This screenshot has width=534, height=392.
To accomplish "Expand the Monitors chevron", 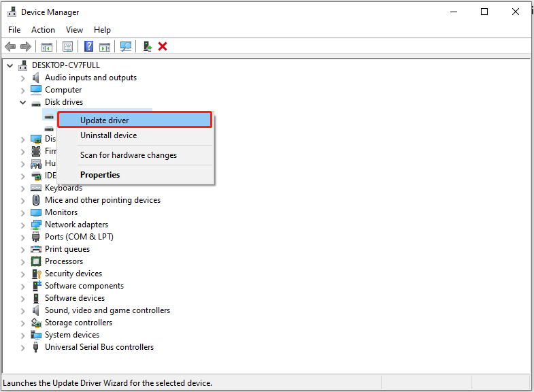I will pos(23,213).
